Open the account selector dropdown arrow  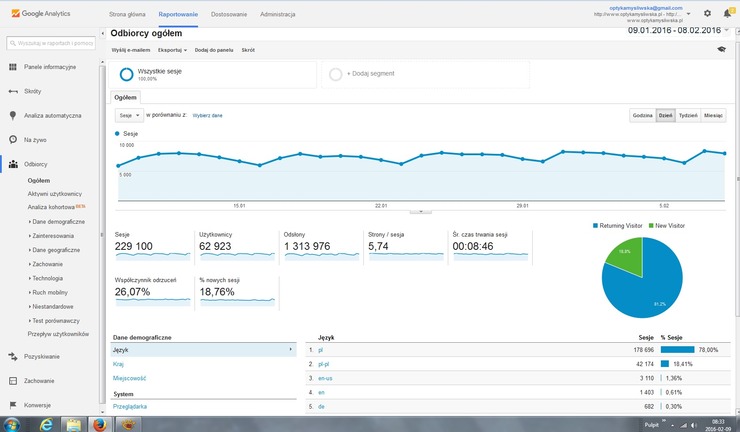click(689, 14)
